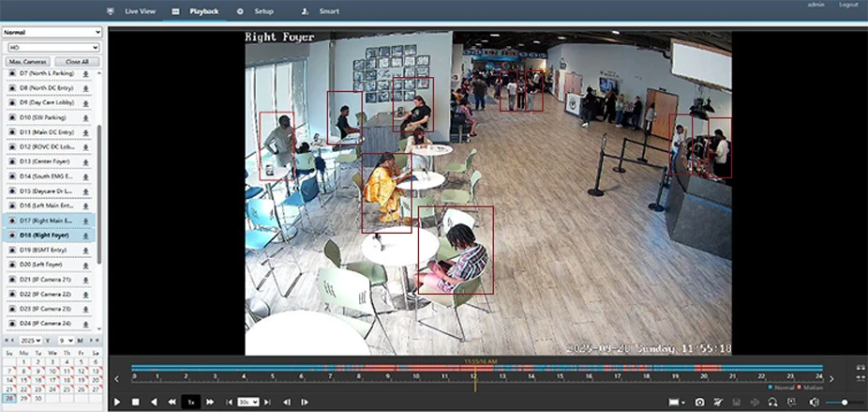This screenshot has height=412, width=868.
Task: Stop playback with the Stop button
Action: pyautogui.click(x=135, y=402)
